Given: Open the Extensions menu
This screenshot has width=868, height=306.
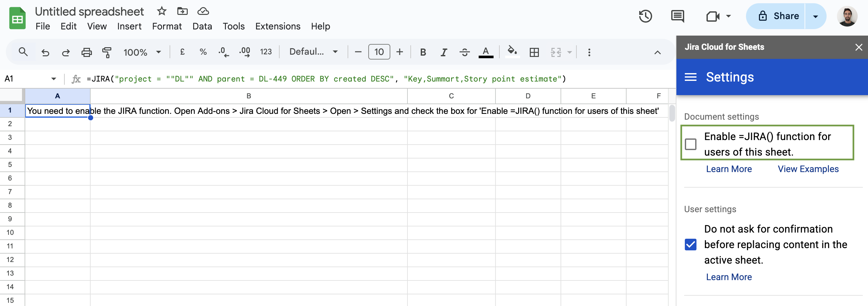Looking at the screenshot, I should 278,26.
